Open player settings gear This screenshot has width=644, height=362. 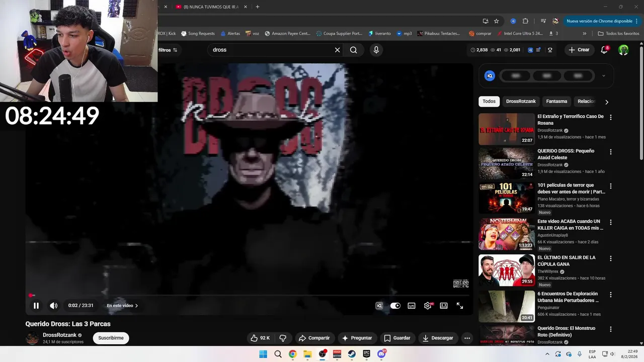(x=428, y=306)
